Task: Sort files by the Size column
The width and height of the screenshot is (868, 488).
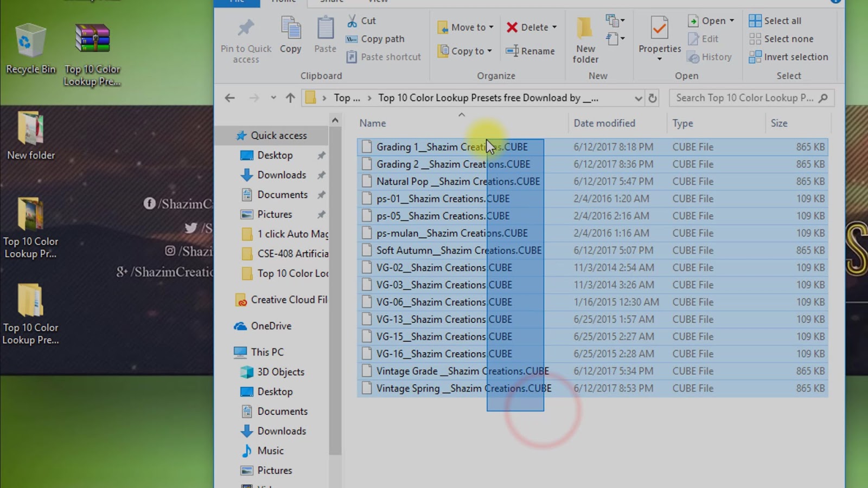Action: [x=779, y=124]
